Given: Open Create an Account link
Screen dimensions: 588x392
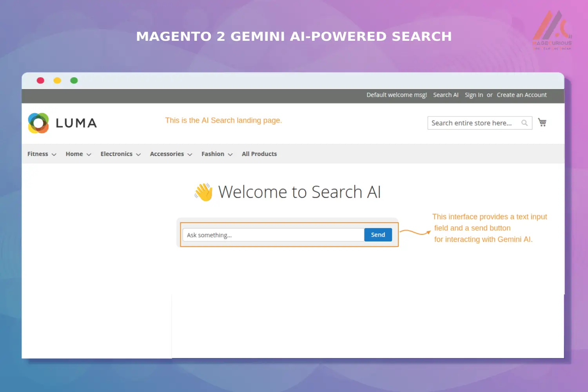Looking at the screenshot, I should point(522,94).
